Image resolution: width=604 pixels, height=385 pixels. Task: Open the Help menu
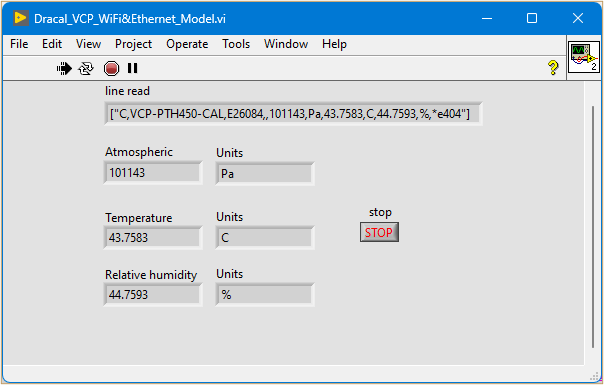[334, 44]
